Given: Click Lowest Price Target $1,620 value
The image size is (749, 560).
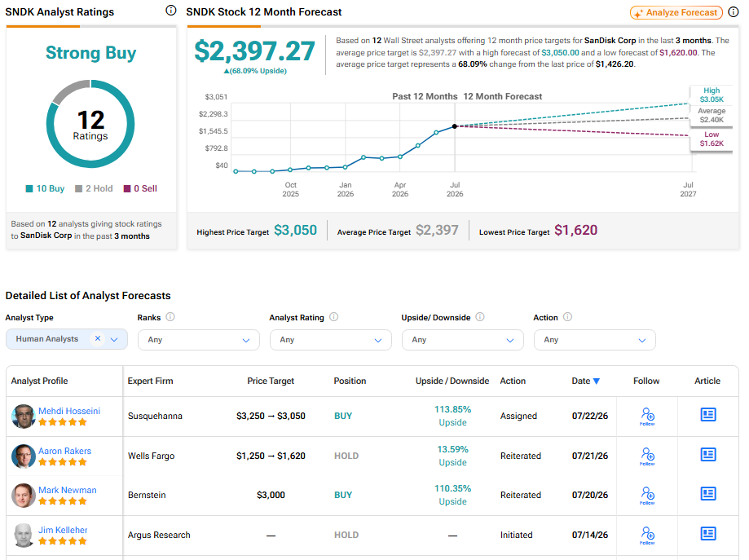Looking at the screenshot, I should (x=575, y=231).
